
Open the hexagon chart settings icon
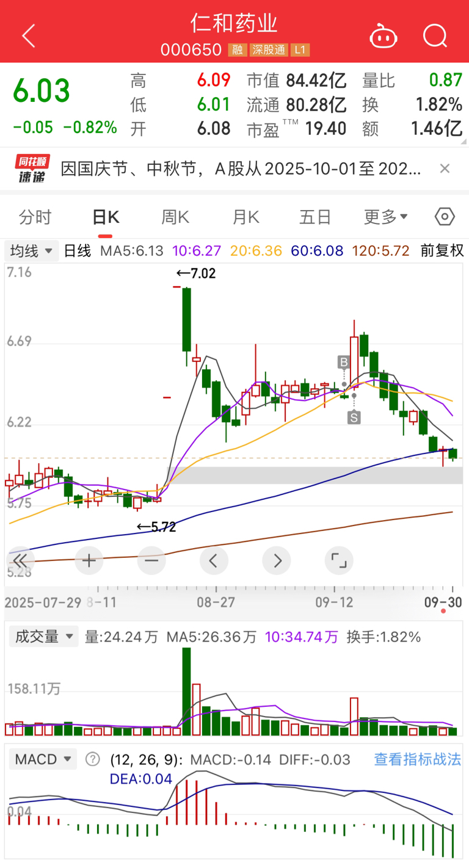pyautogui.click(x=445, y=217)
